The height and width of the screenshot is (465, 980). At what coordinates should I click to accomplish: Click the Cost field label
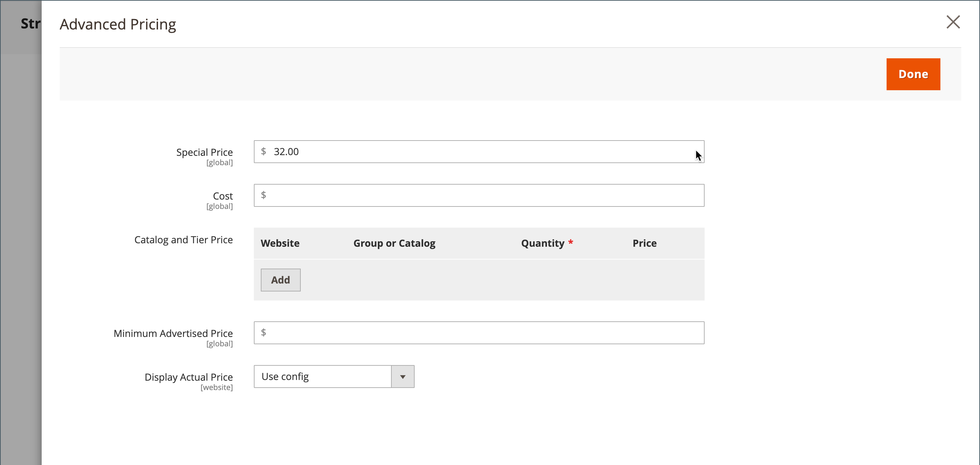(x=223, y=196)
